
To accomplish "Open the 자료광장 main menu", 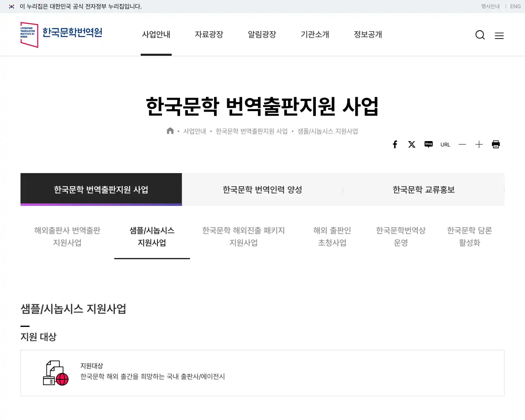I will click(x=209, y=34).
